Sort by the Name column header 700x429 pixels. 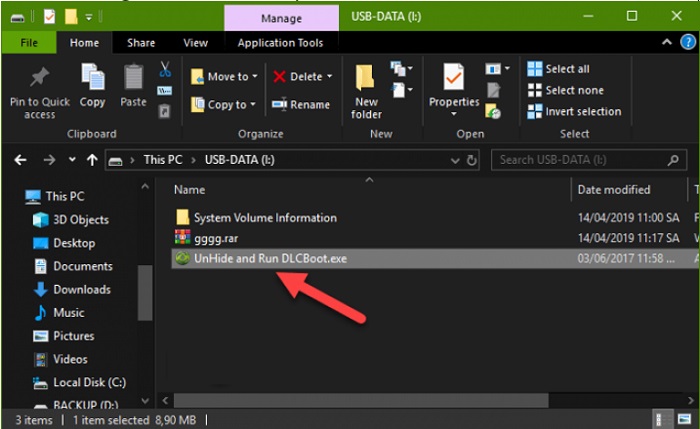189,190
